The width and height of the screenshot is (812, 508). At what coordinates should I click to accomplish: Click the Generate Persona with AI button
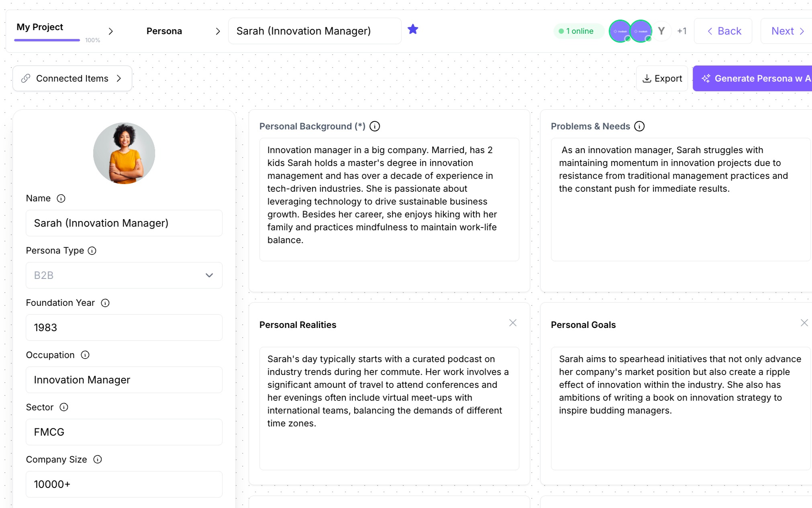click(x=756, y=78)
